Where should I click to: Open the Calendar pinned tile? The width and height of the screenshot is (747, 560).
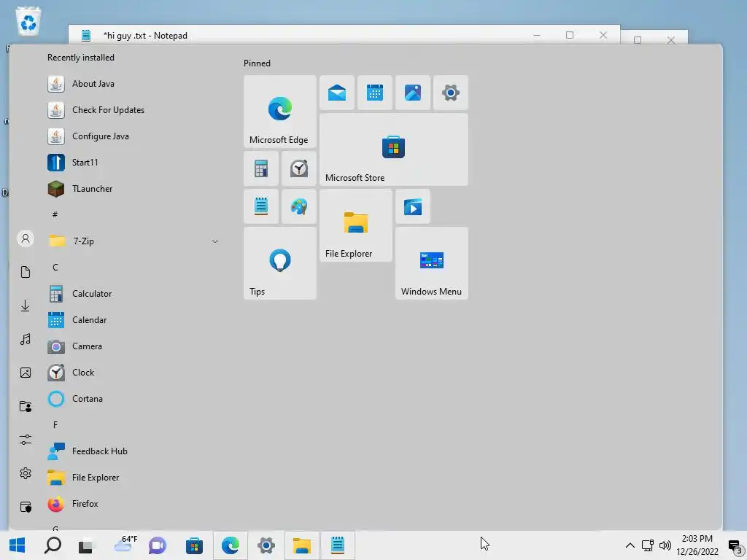375,93
